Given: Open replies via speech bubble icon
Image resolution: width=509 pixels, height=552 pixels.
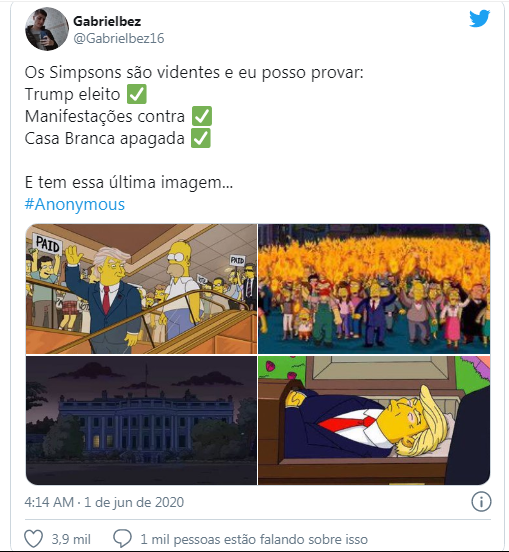Looking at the screenshot, I should tap(122, 538).
